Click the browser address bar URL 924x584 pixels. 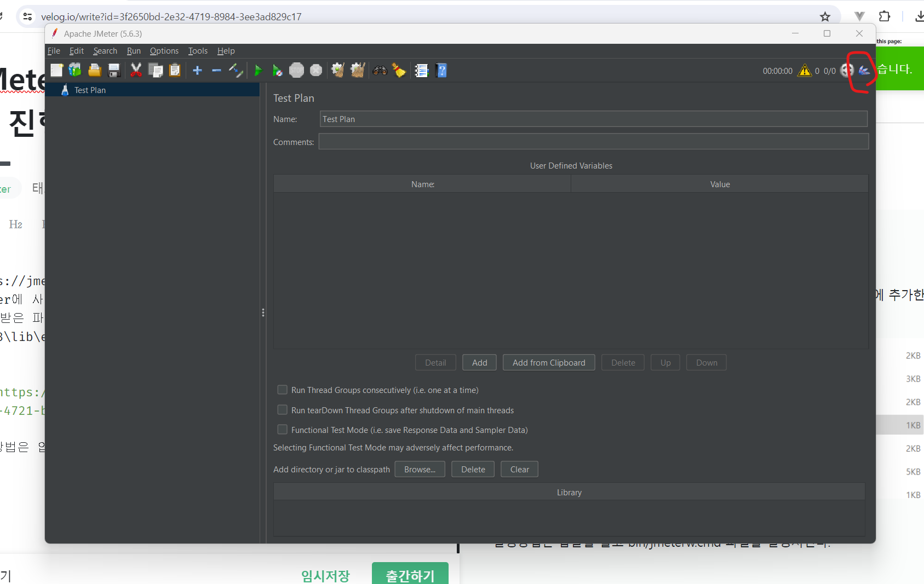(x=171, y=16)
